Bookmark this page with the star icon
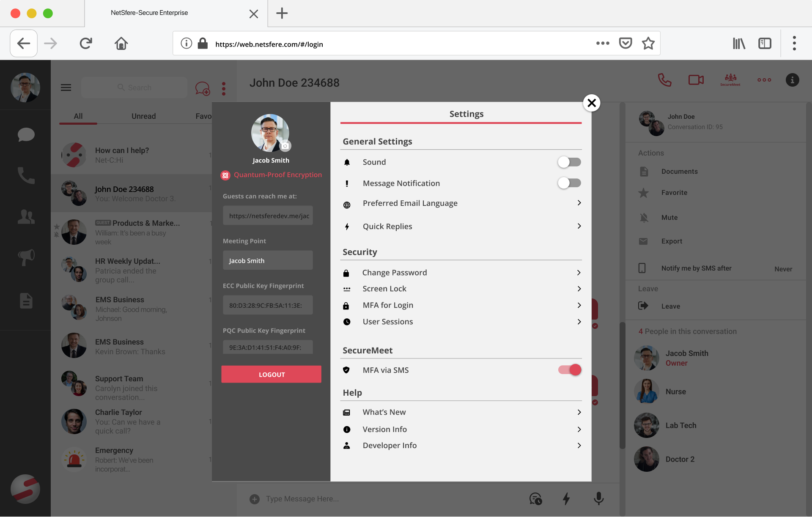The width and height of the screenshot is (812, 517). pyautogui.click(x=648, y=44)
